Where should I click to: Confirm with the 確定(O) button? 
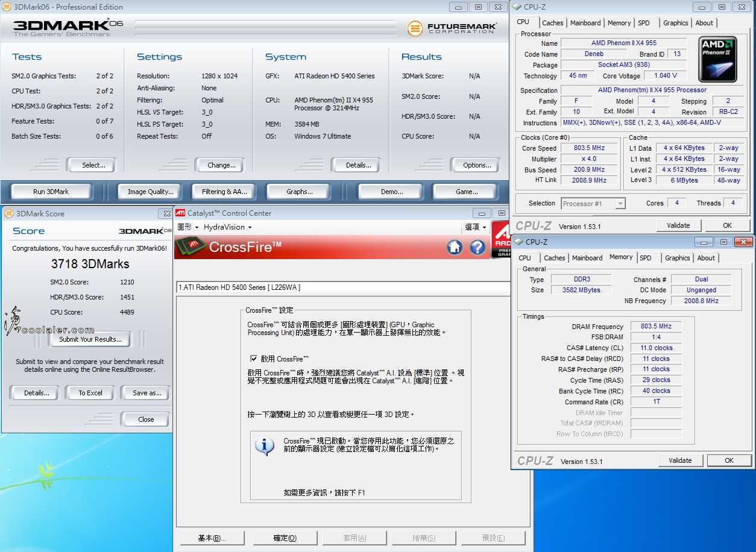285,538
